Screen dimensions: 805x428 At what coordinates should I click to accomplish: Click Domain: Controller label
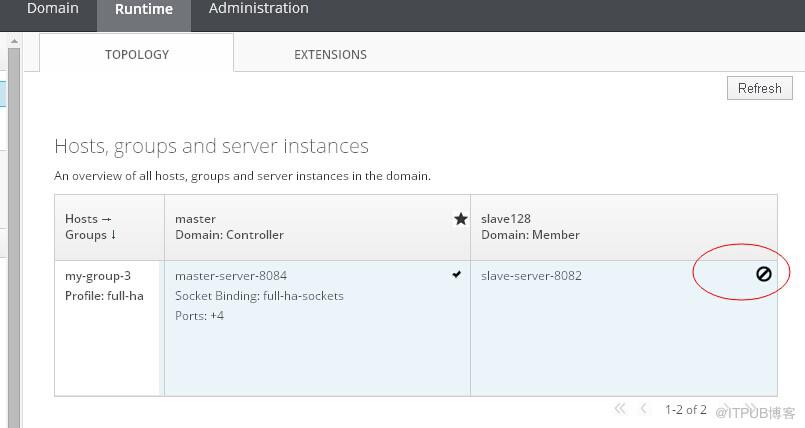229,235
